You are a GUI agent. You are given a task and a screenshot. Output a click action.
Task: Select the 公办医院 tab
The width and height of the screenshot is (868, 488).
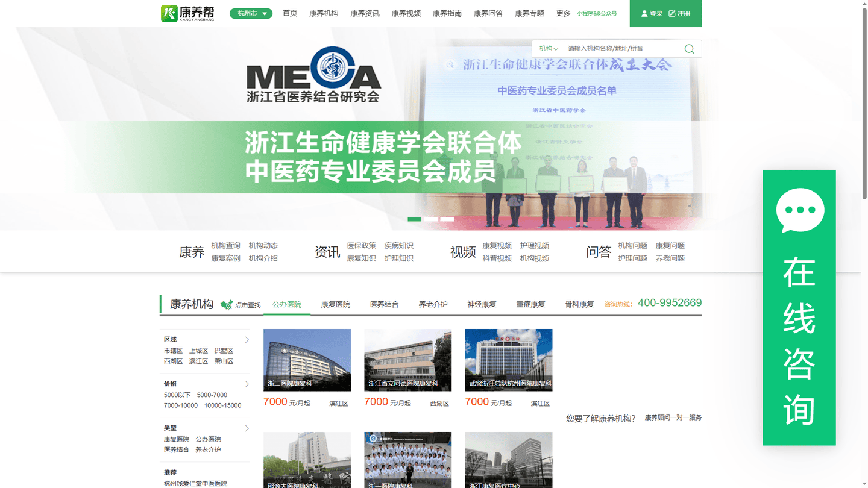point(286,304)
